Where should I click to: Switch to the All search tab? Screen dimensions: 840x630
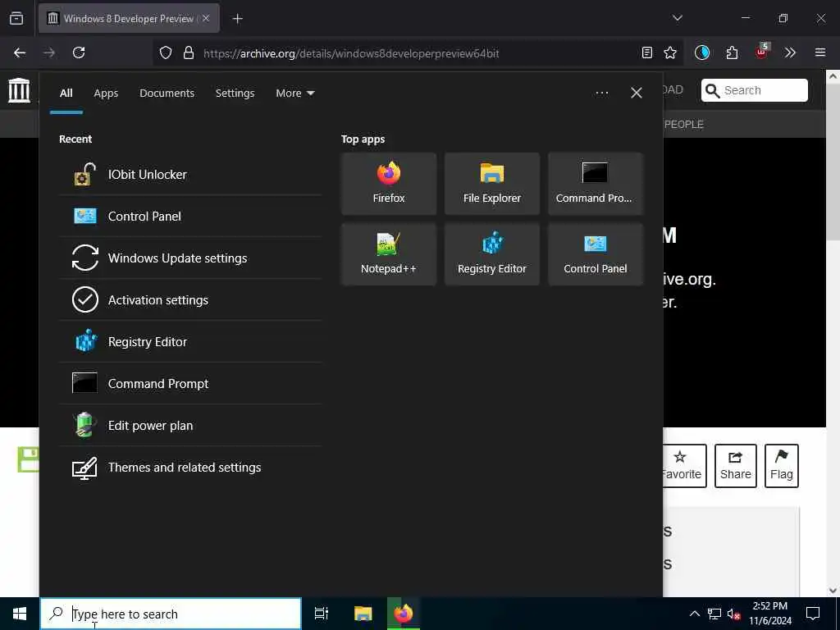coord(66,94)
